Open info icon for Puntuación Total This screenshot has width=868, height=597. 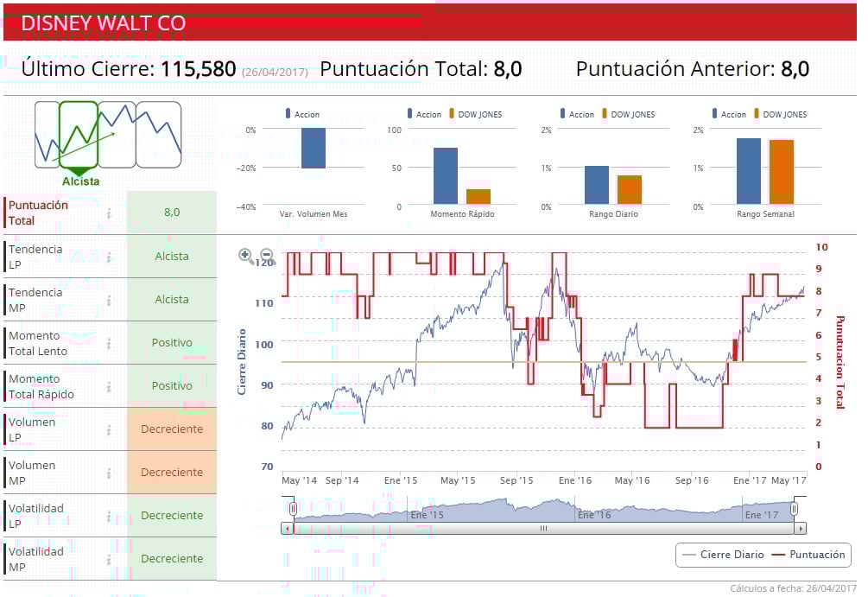coord(109,213)
